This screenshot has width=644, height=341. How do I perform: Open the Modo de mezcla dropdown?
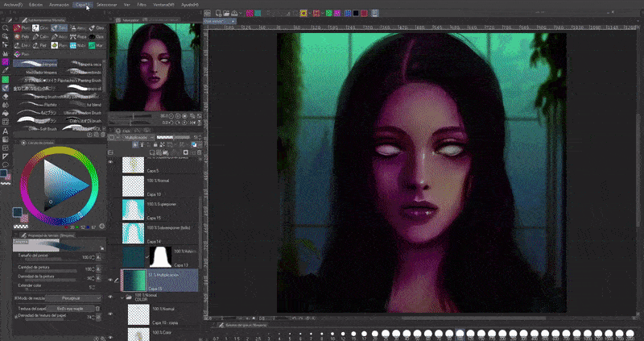point(71,298)
